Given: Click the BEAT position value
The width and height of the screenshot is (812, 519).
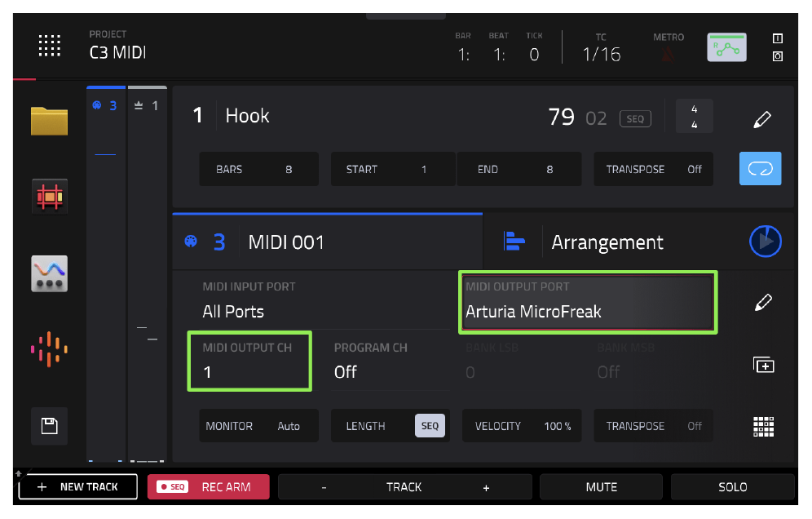Looking at the screenshot, I should [x=499, y=54].
